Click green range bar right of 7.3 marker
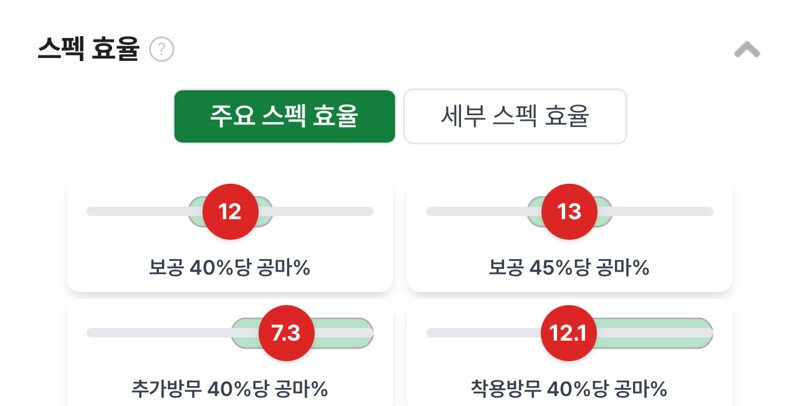 coord(344,333)
